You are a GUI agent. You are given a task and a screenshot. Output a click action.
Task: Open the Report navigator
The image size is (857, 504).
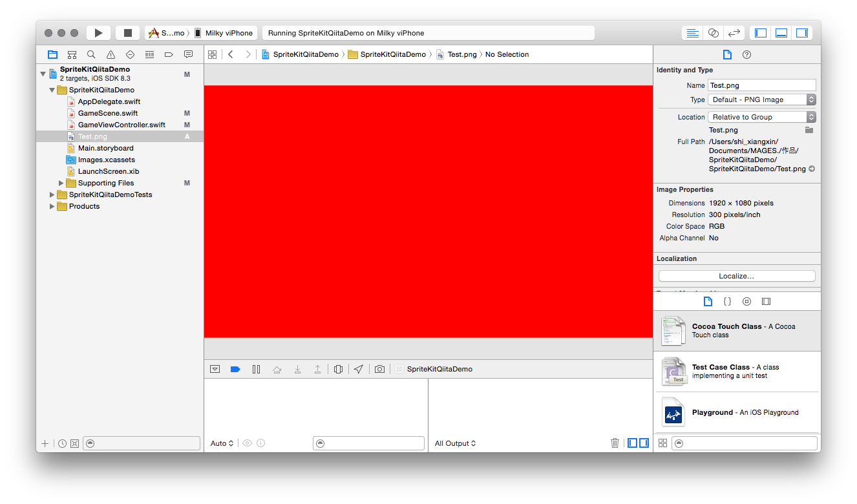pyautogui.click(x=188, y=54)
